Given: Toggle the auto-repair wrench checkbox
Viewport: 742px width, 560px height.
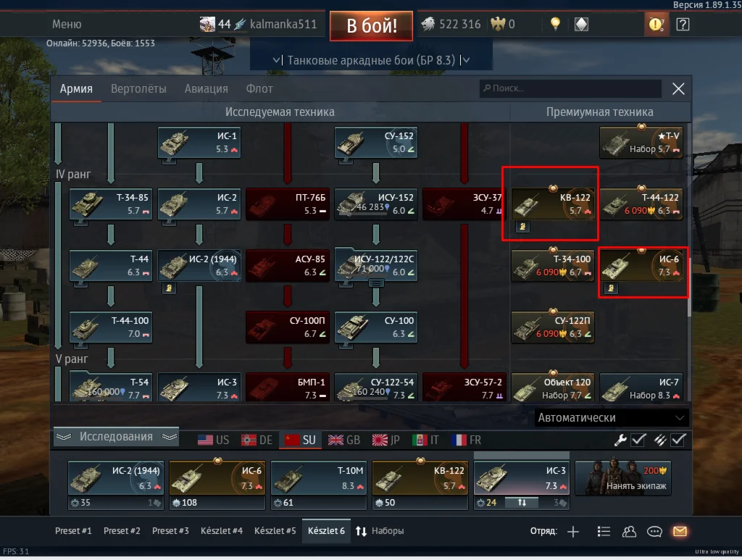Looking at the screenshot, I should 638,440.
